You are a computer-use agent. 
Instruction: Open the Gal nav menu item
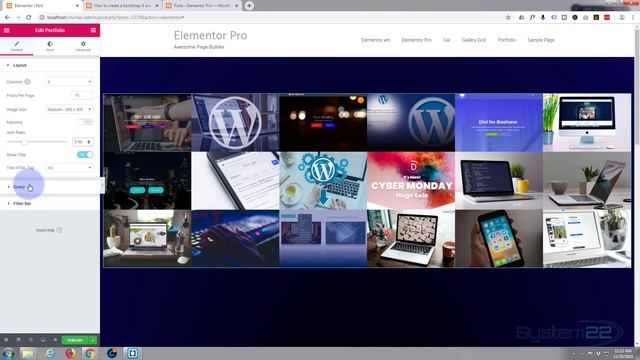click(447, 40)
